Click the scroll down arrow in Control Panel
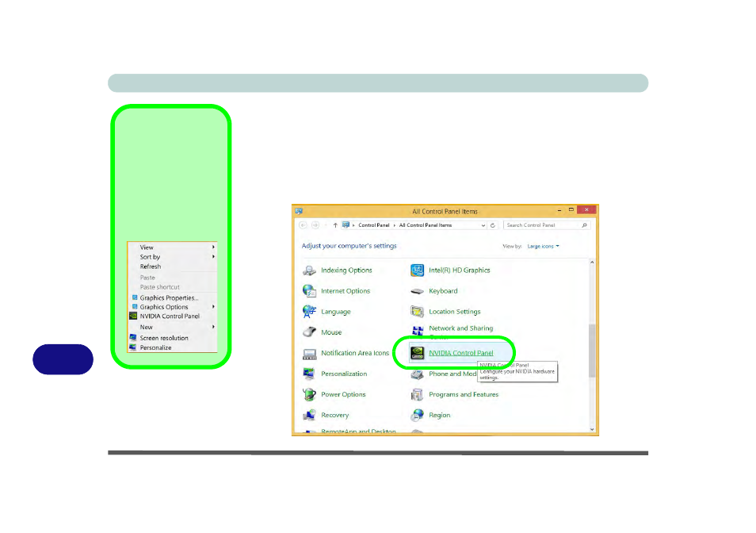Image resolution: width=756 pixels, height=533 pixels. (x=592, y=429)
